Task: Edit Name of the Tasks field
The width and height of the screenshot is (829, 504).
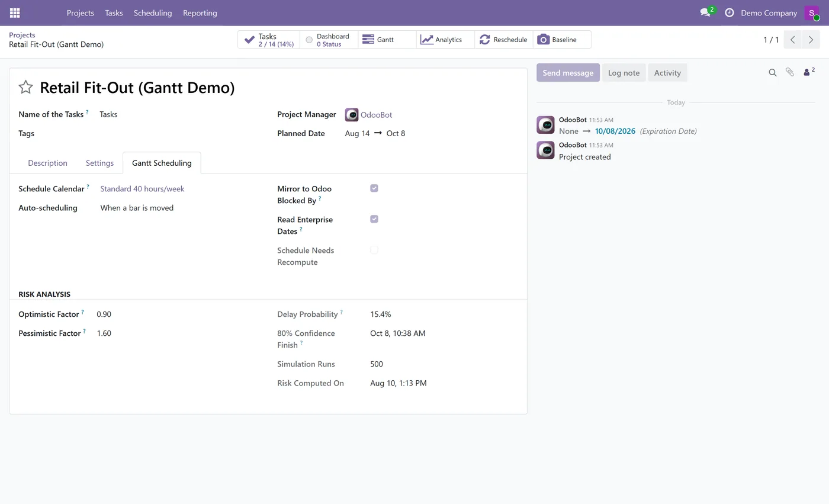Action: [x=178, y=114]
